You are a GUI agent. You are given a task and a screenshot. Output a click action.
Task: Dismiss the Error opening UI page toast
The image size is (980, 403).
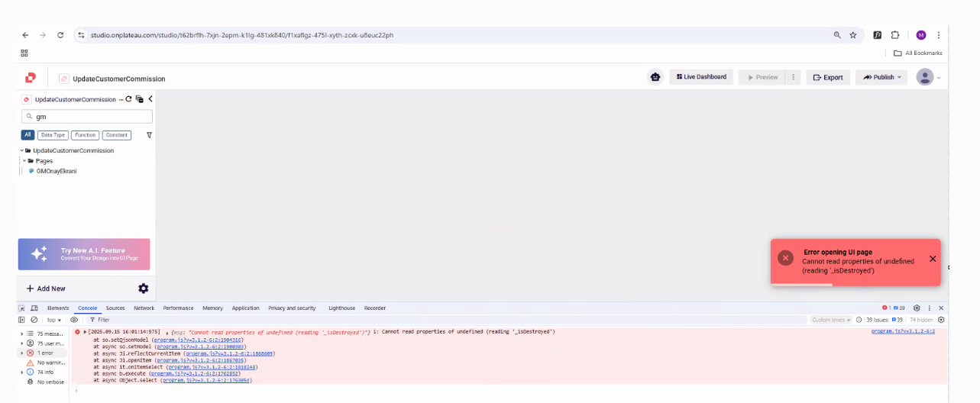(933, 259)
